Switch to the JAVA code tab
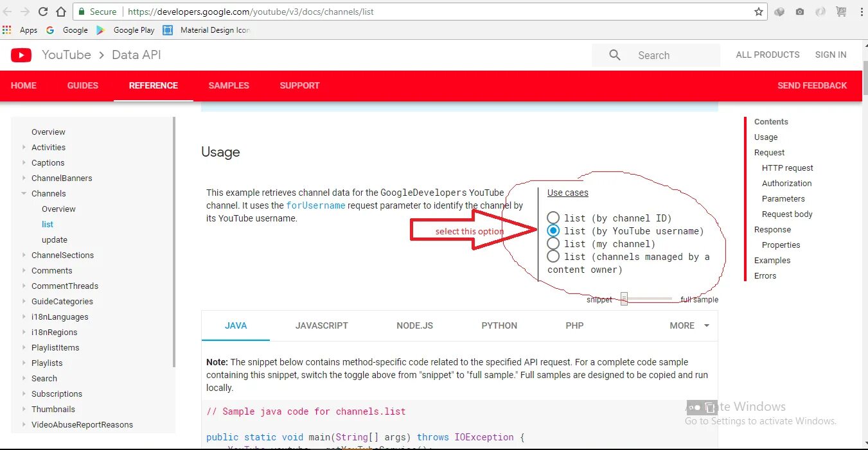The width and height of the screenshot is (868, 450). point(236,325)
